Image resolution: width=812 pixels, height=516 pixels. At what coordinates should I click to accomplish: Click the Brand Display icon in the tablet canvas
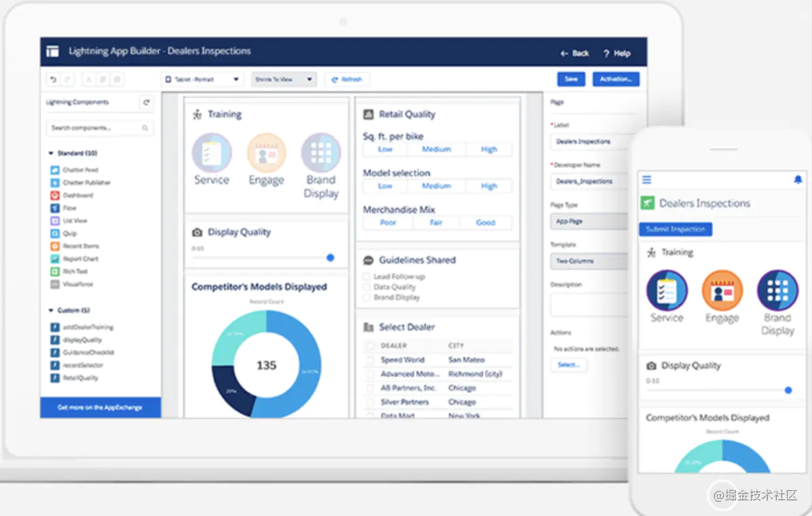pyautogui.click(x=321, y=152)
